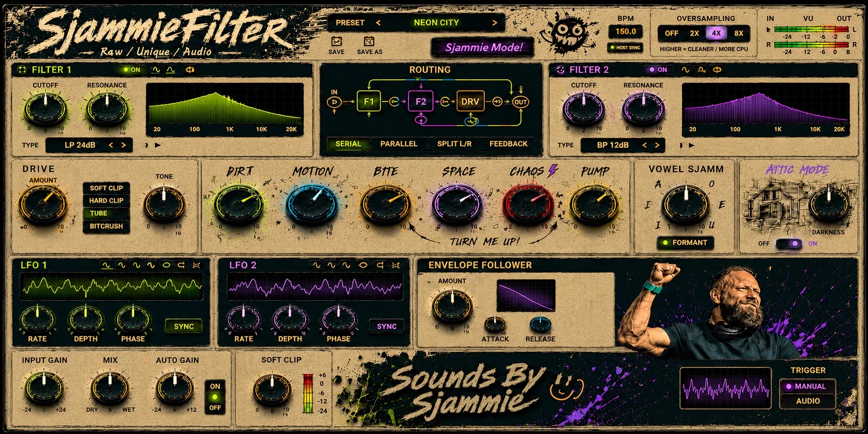The width and height of the screenshot is (868, 434).
Task: Click the play triangle under Filter 1 graph
Action: point(158,145)
